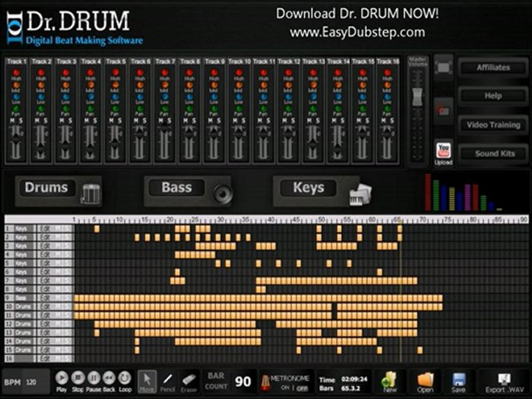Open the Help button
The height and width of the screenshot is (399, 532).
493,96
